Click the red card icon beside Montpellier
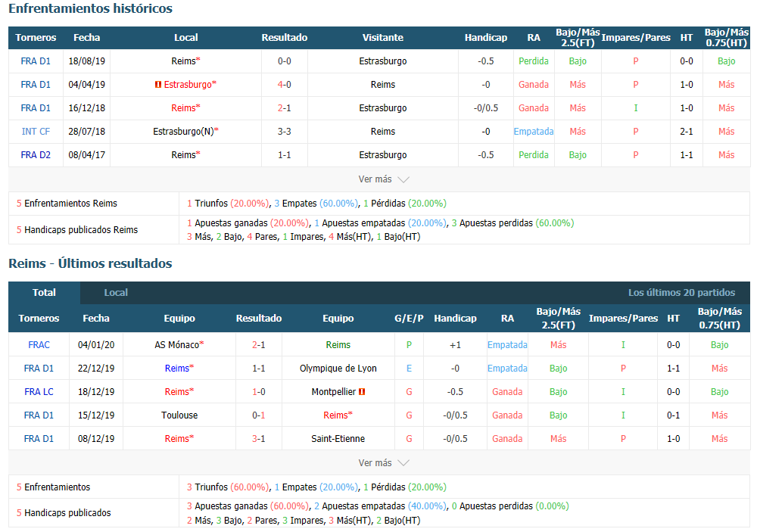This screenshot has height=532, width=757. (362, 391)
